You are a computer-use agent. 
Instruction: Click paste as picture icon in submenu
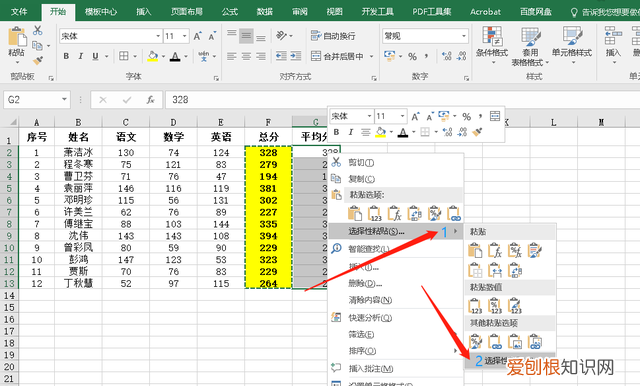[515, 342]
